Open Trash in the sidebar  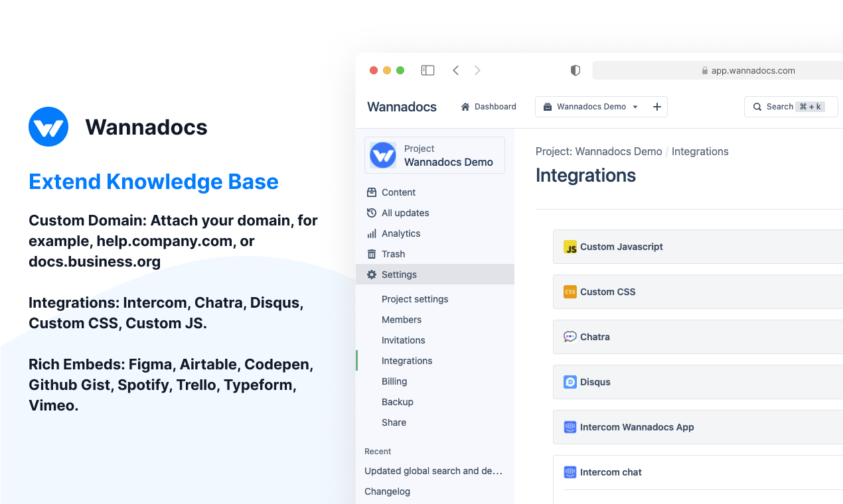435,254
